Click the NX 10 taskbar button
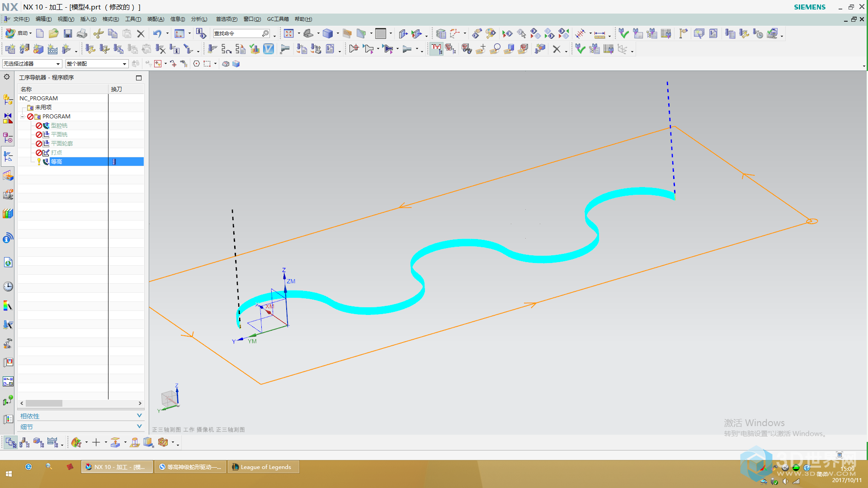This screenshot has height=488, width=868. click(x=117, y=467)
